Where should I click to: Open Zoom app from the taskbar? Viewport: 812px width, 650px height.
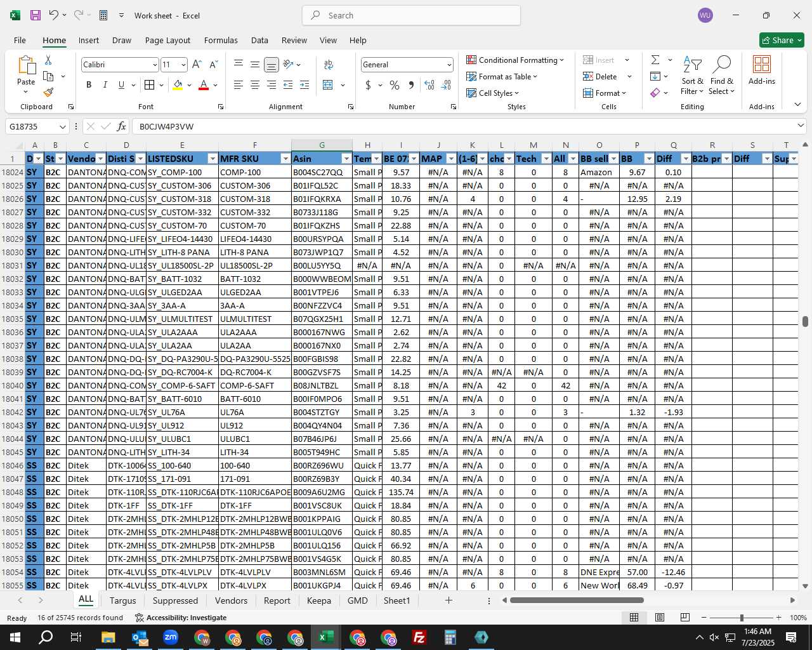tap(170, 637)
